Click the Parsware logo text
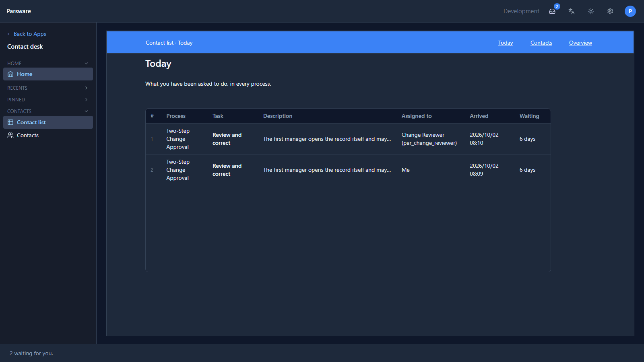This screenshot has width=644, height=362. (19, 11)
